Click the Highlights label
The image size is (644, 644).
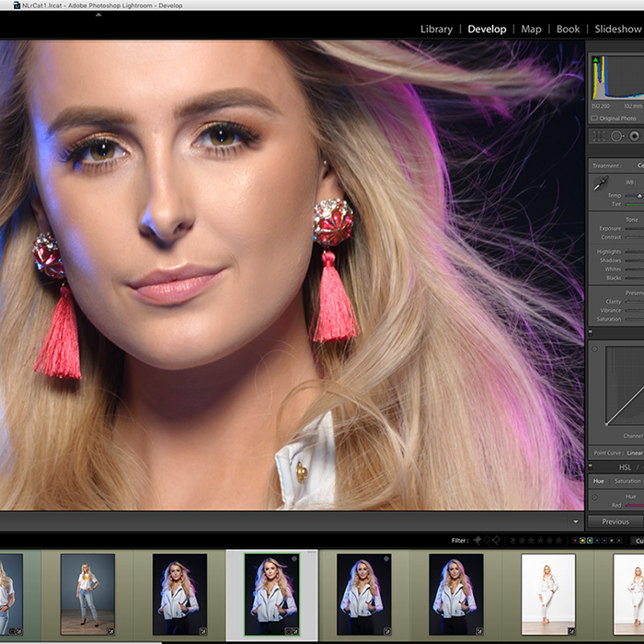609,251
